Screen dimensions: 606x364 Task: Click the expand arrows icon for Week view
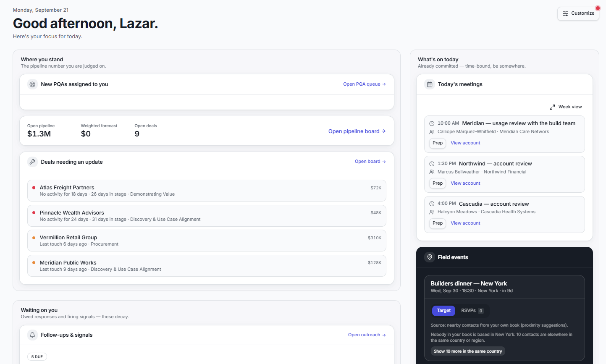(552, 107)
